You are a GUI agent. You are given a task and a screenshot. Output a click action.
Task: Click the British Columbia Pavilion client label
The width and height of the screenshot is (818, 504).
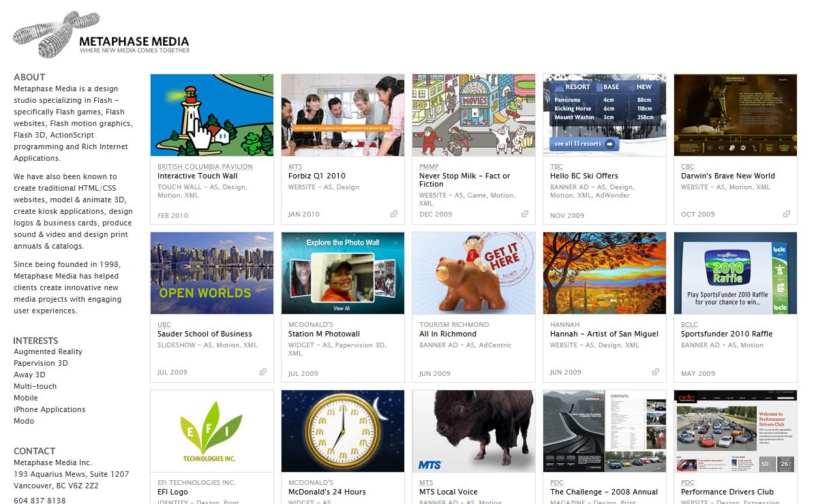click(x=205, y=166)
